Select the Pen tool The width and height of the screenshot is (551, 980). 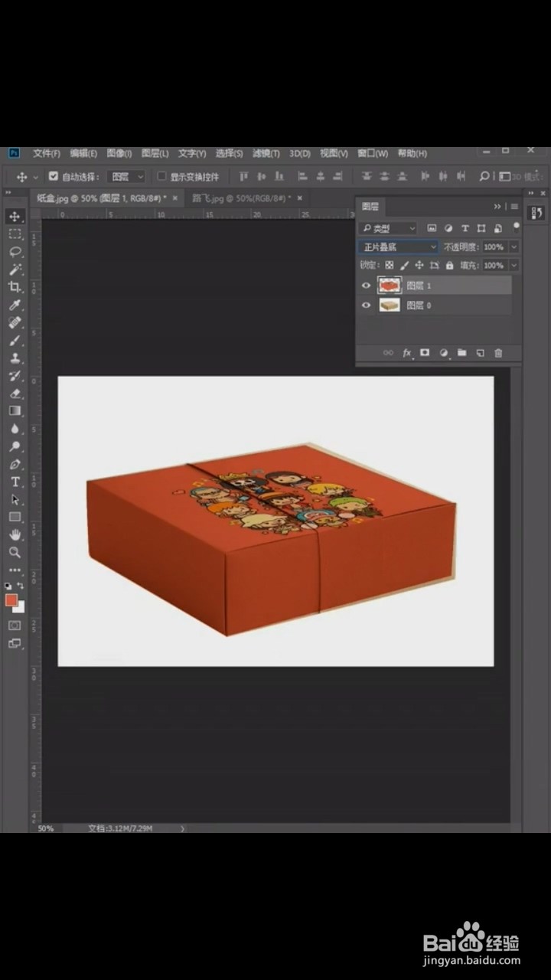(15, 464)
